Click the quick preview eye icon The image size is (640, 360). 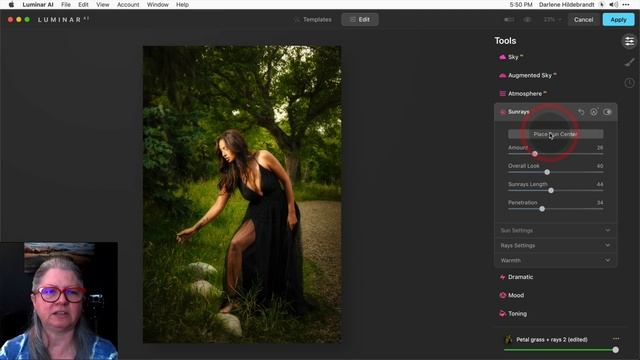coord(527,20)
